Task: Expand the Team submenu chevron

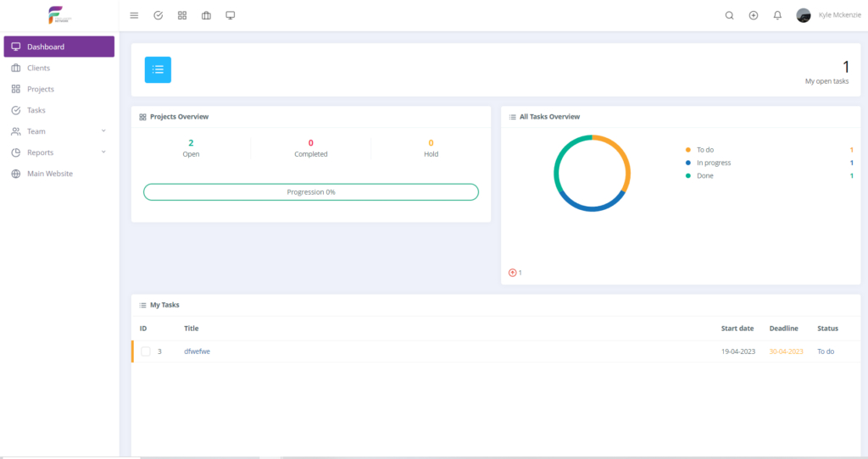Action: [103, 131]
